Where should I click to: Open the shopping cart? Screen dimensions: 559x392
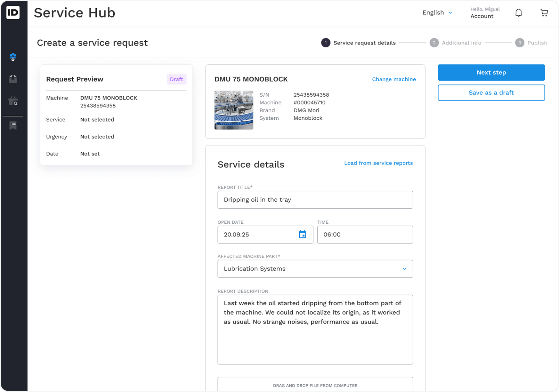[x=544, y=13]
